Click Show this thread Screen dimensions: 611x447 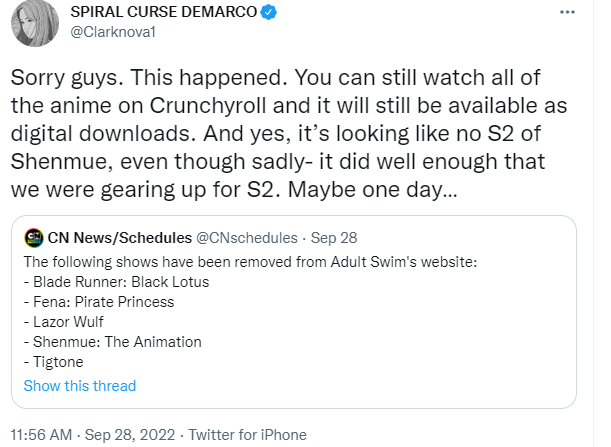(x=79, y=386)
